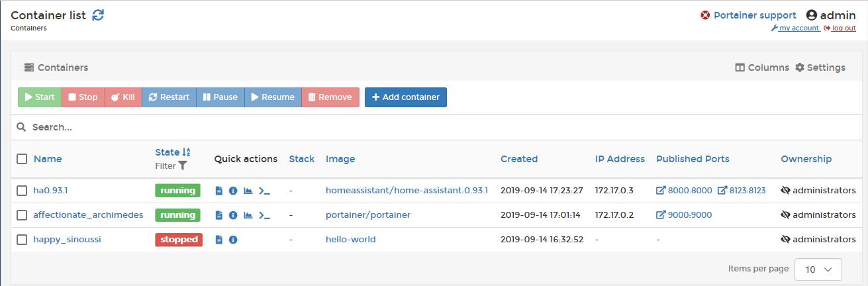Image resolution: width=868 pixels, height=286 pixels.
Task: Select the ha0.93.1 container checkbox
Action: click(x=22, y=191)
